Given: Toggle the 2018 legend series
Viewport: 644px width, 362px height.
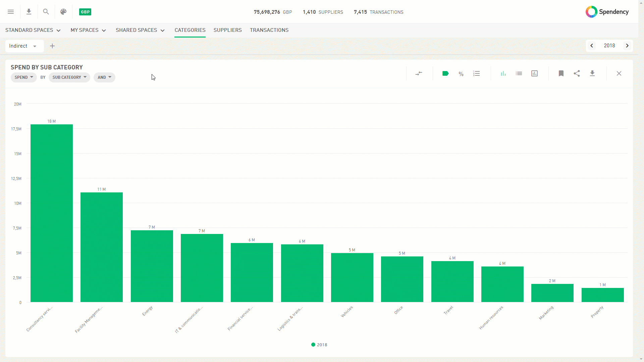Looking at the screenshot, I should [x=319, y=345].
